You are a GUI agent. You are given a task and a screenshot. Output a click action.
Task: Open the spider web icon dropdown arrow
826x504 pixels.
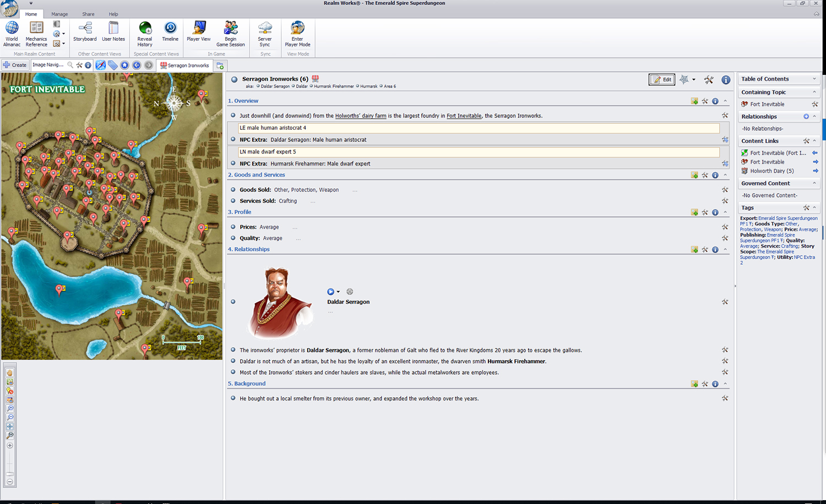point(694,80)
